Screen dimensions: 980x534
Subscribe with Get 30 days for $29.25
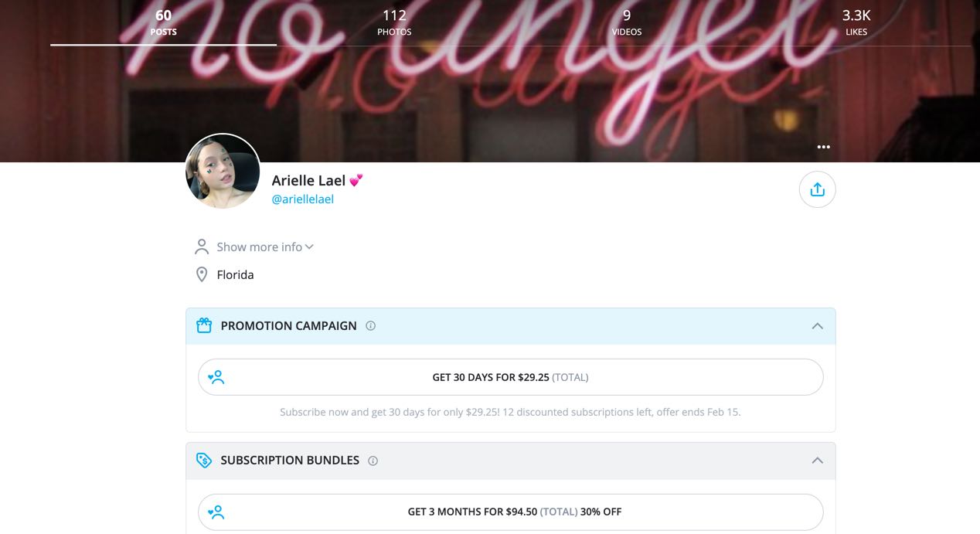[x=511, y=377]
